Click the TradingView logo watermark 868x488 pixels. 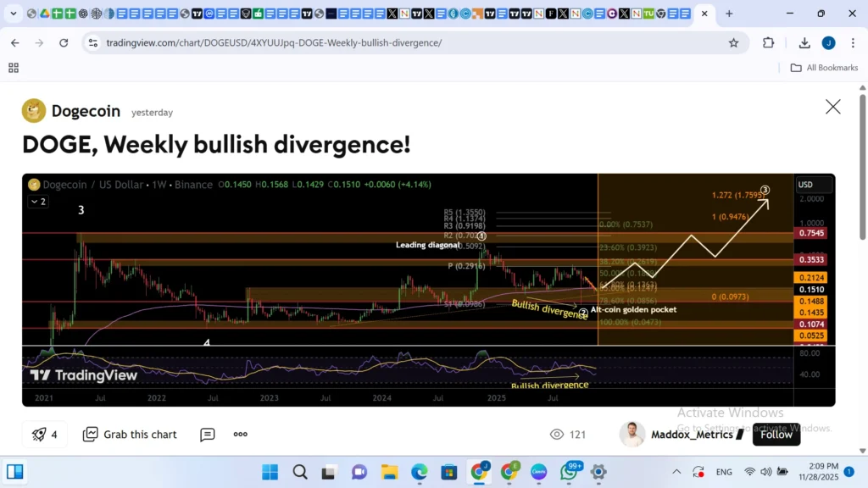(82, 375)
